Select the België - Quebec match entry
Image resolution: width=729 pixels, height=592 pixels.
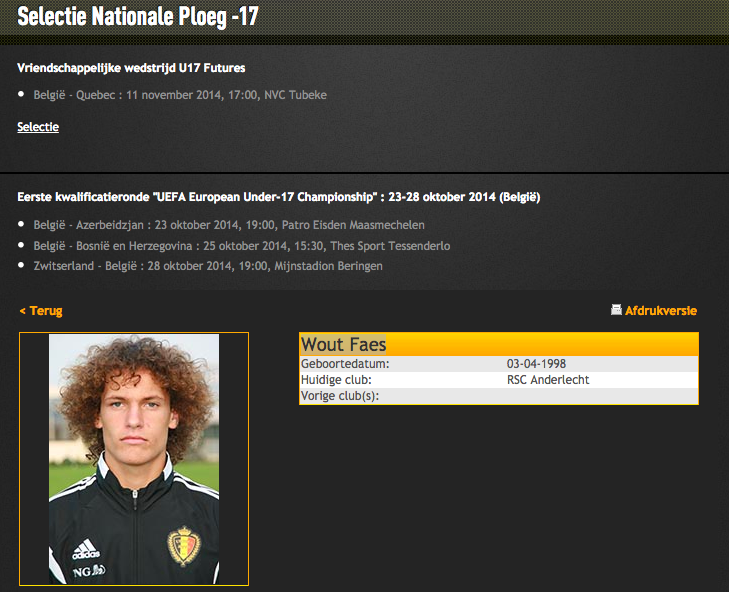180,95
